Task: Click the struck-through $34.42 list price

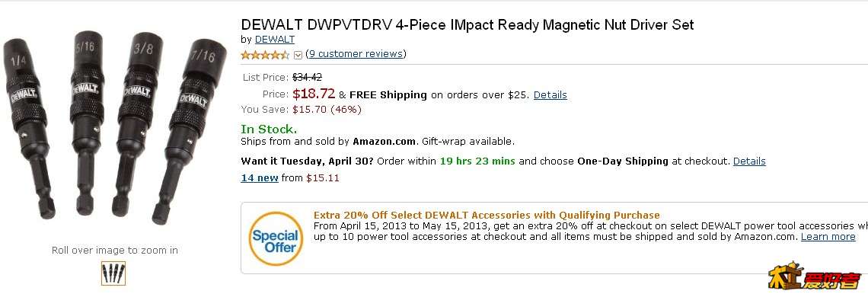Action: (x=308, y=78)
